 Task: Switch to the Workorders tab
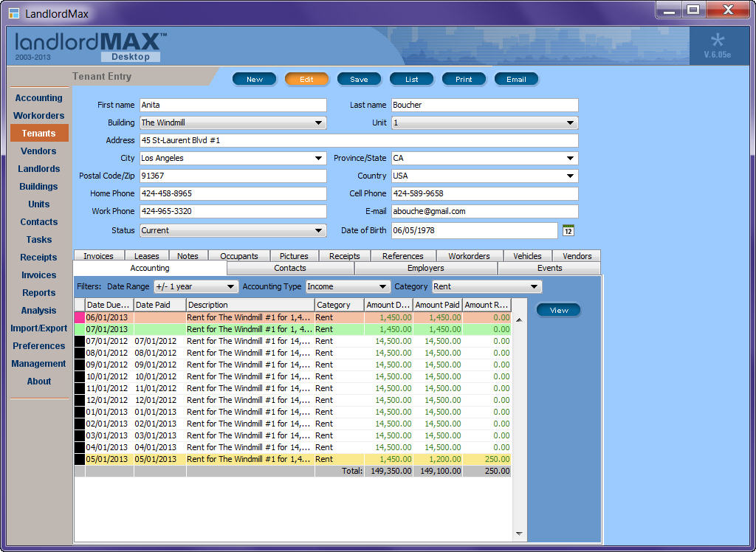click(x=468, y=255)
